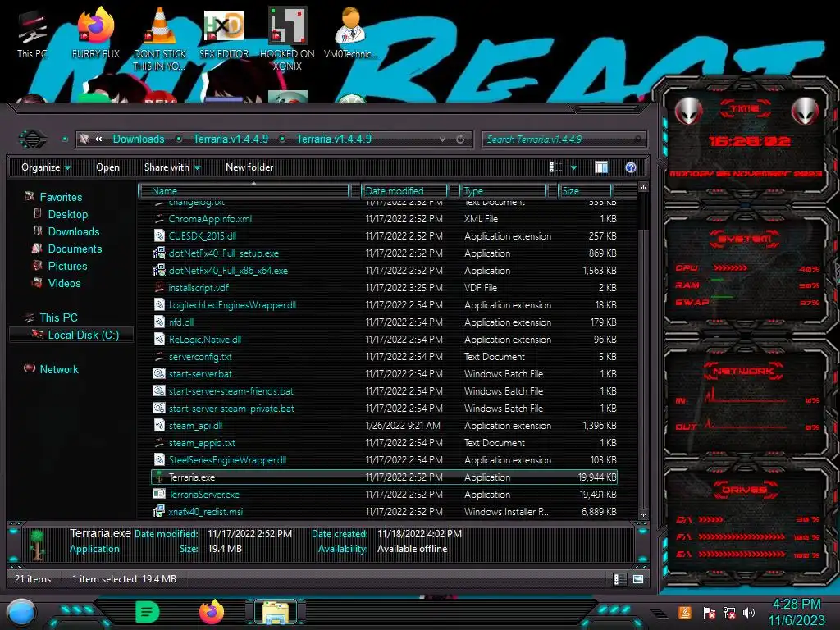Image resolution: width=840 pixels, height=630 pixels.
Task: Sort files by the Name column
Action: coord(244,190)
